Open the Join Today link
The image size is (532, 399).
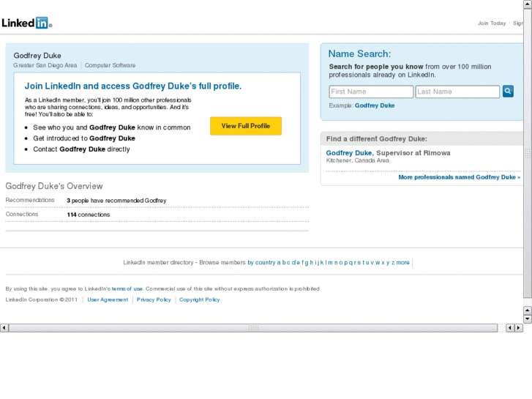click(x=492, y=23)
